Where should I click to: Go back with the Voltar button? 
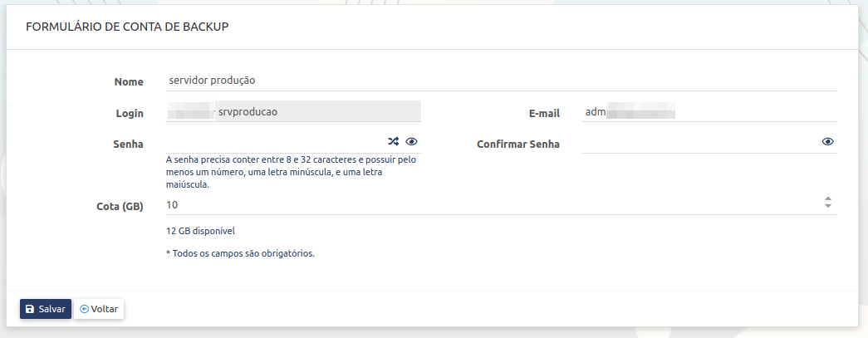tap(100, 309)
